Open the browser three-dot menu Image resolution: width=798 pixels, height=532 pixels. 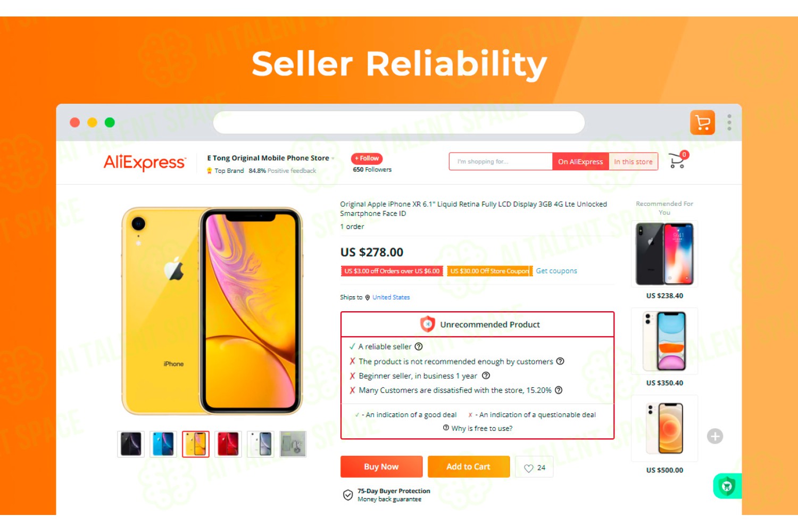pos(729,122)
